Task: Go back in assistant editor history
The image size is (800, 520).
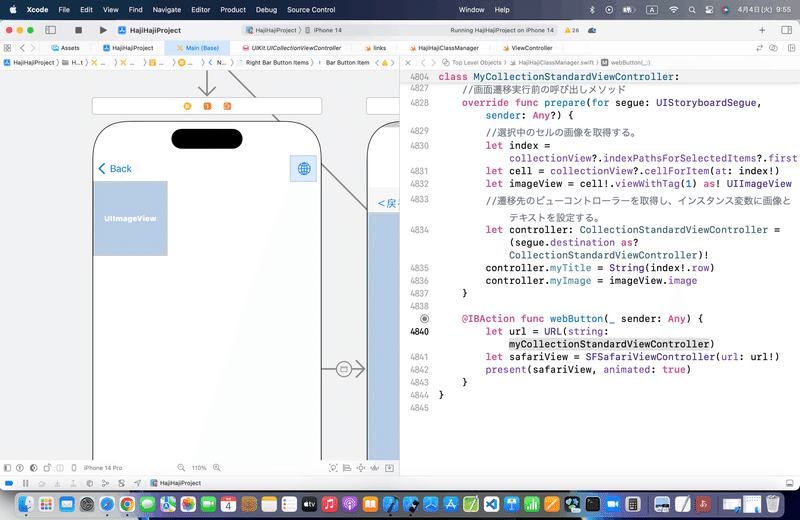Action: point(423,63)
